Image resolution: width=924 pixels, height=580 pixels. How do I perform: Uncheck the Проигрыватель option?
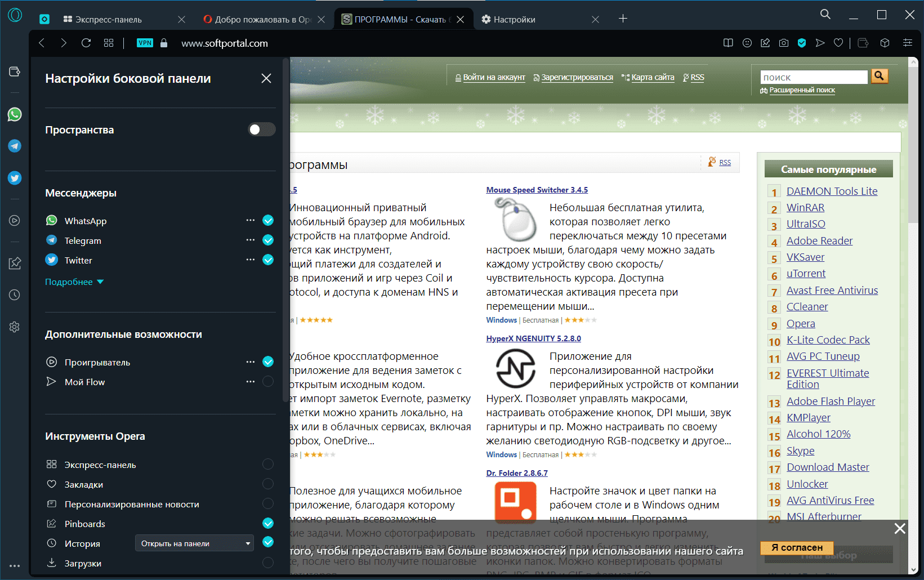(268, 362)
